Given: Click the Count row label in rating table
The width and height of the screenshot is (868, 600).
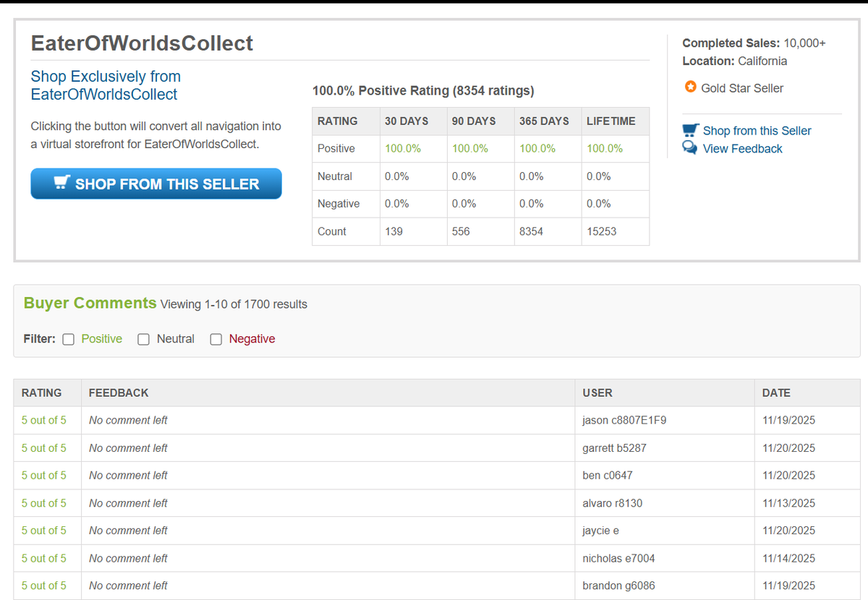Looking at the screenshot, I should pyautogui.click(x=332, y=231).
